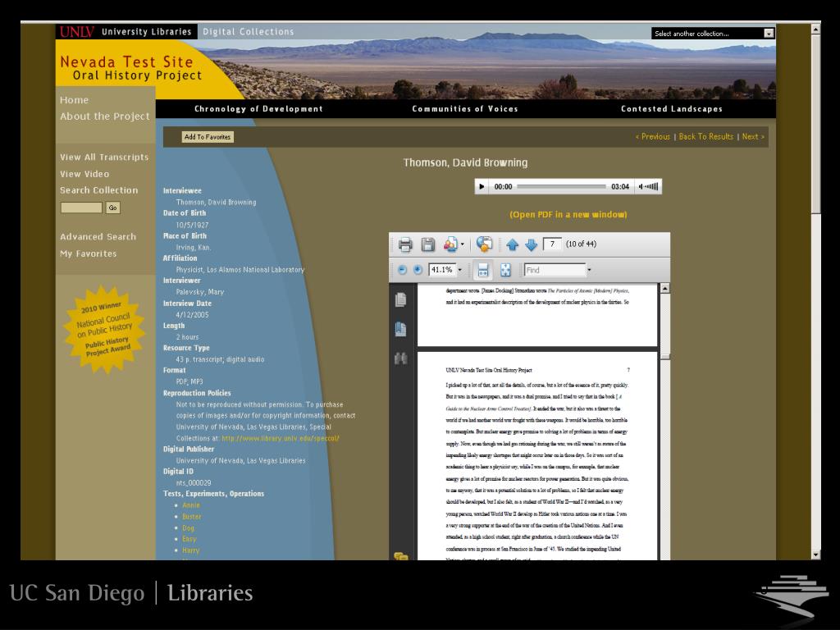This screenshot has height=630, width=840.
Task: Go to next PDF page with down arrow
Action: [x=531, y=244]
